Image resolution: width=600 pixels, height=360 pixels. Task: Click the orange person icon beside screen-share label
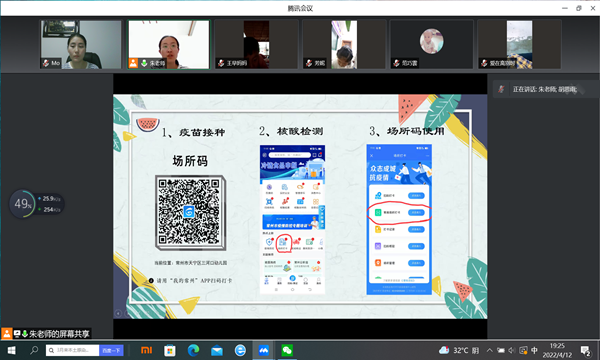7,334
